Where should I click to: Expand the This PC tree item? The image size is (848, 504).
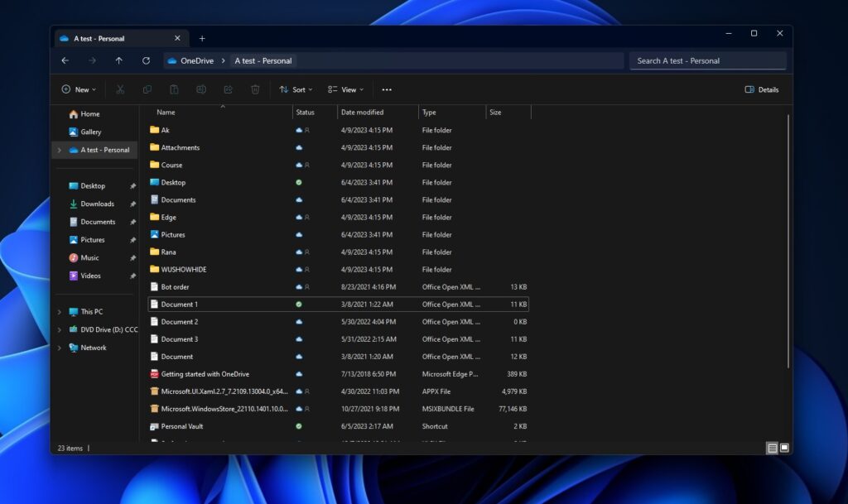pos(59,311)
